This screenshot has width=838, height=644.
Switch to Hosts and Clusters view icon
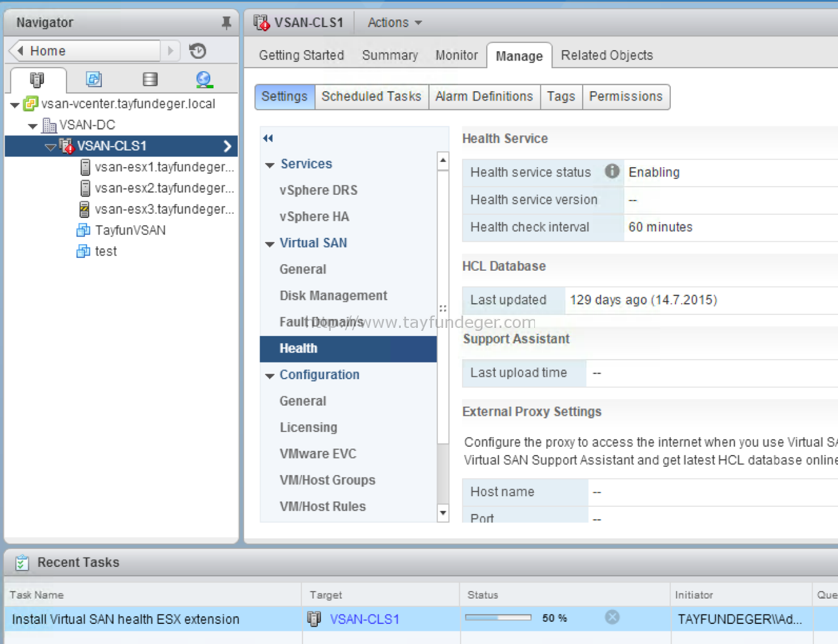[36, 79]
